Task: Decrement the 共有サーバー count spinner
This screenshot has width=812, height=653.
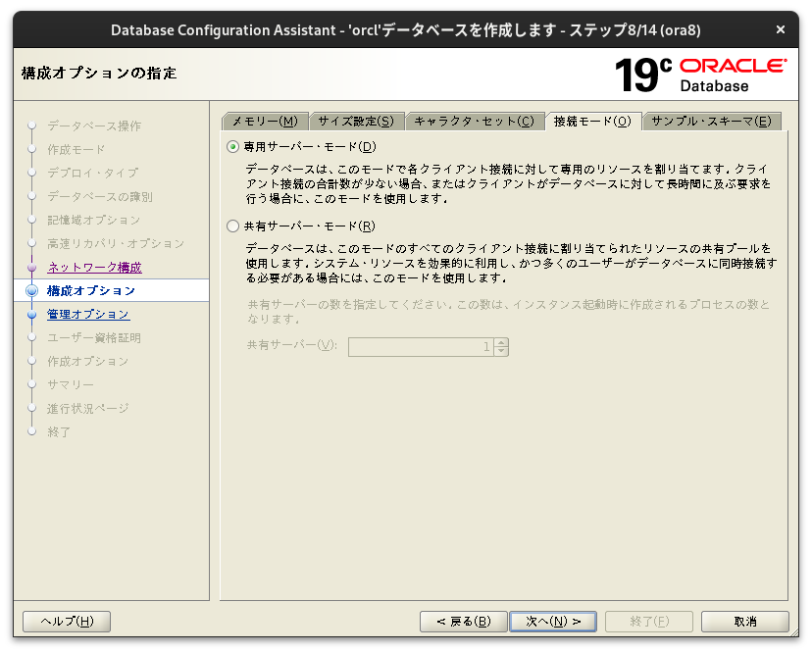Action: (500, 350)
